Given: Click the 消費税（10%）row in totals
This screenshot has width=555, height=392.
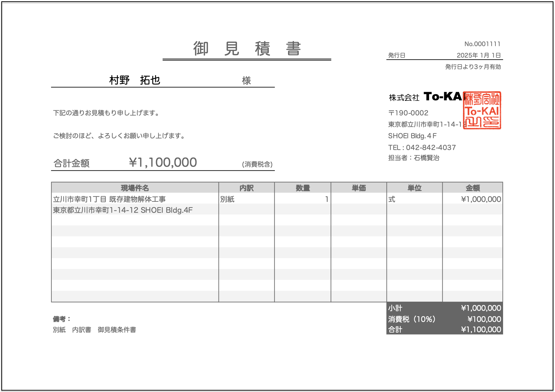Looking at the screenshot, I should point(444,319).
